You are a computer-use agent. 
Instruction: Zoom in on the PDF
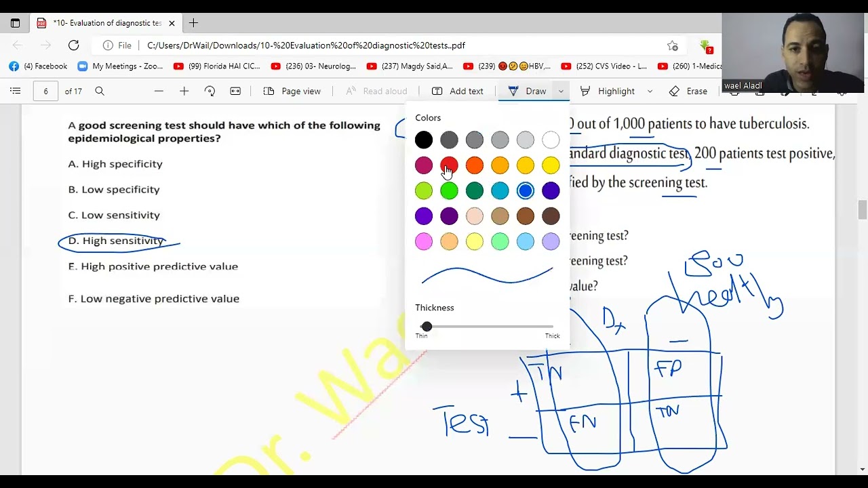184,91
